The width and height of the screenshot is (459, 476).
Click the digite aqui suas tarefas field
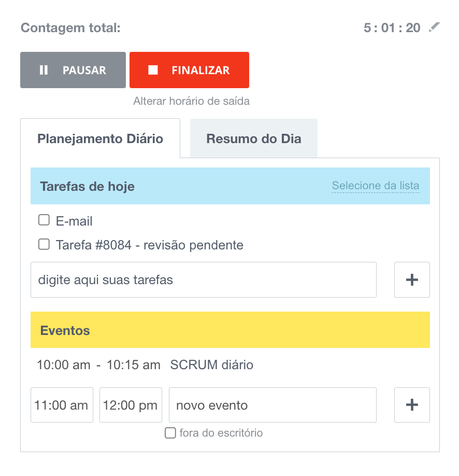tap(203, 279)
